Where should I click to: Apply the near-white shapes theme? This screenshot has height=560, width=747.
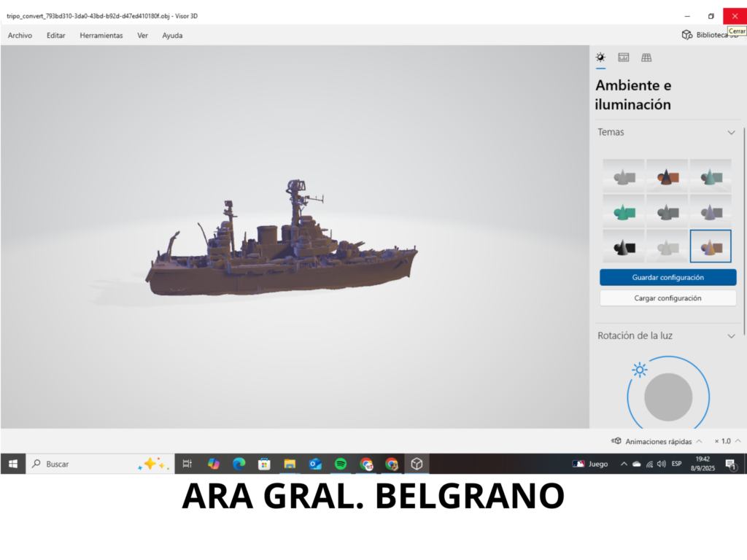pyautogui.click(x=667, y=246)
